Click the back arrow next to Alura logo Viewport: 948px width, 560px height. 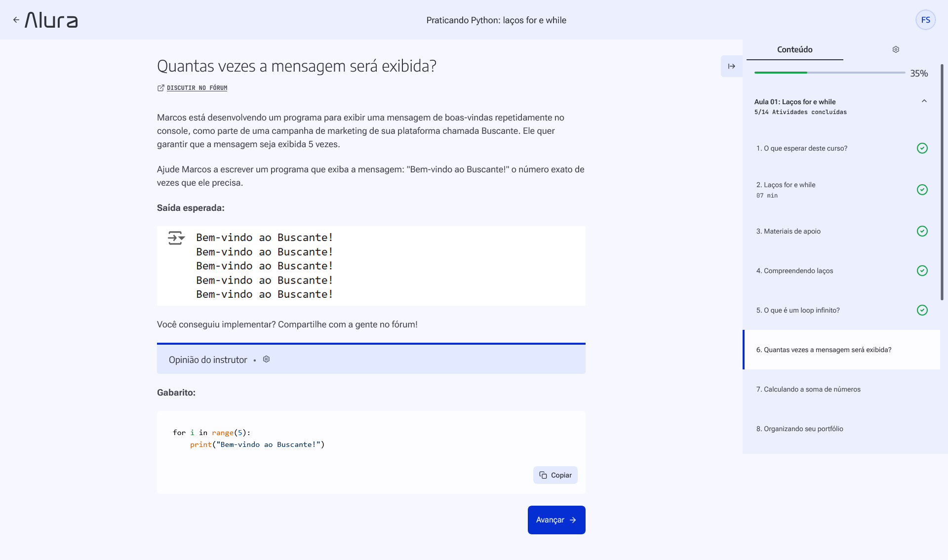(16, 20)
